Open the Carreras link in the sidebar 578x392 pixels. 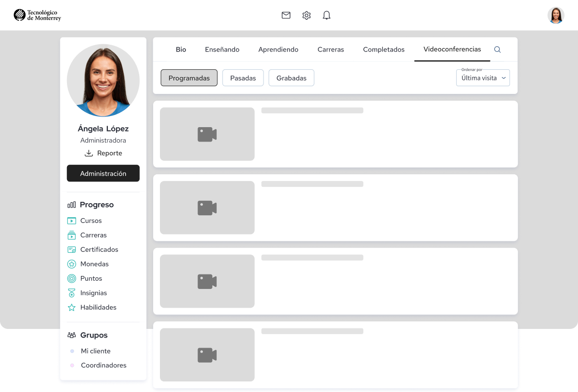(x=93, y=235)
